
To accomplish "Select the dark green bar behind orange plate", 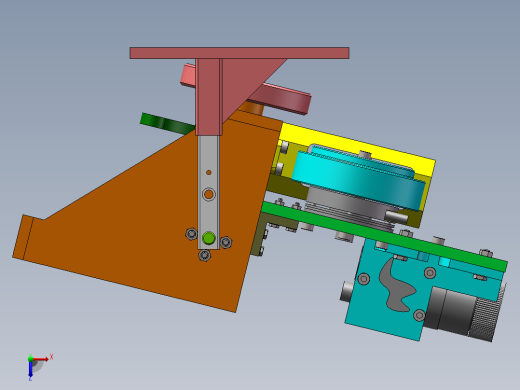I will tap(167, 123).
